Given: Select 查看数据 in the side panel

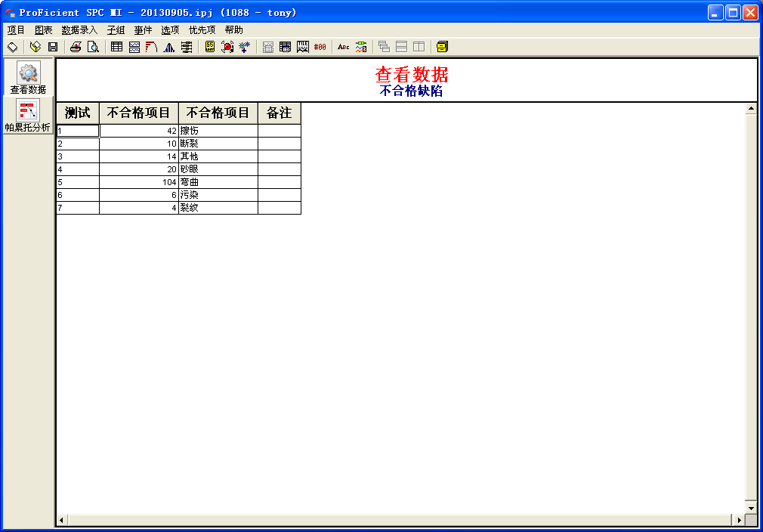Looking at the screenshot, I should click(x=28, y=77).
